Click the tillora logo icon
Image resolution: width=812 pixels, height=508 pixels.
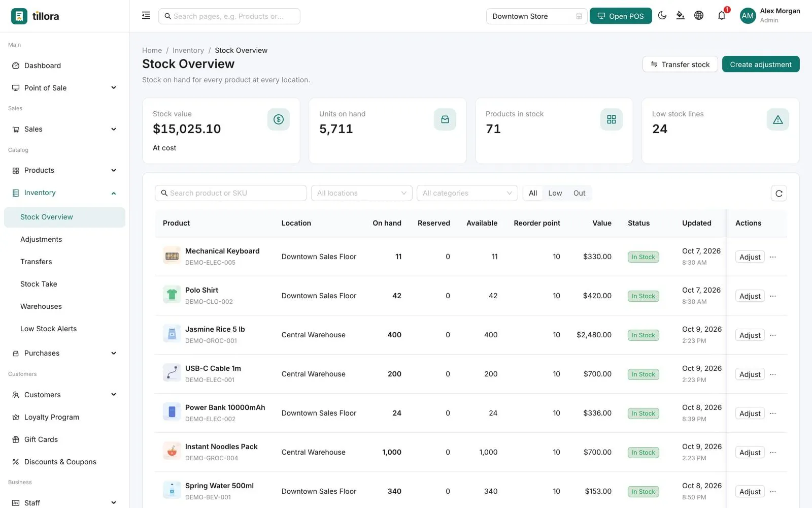(19, 16)
